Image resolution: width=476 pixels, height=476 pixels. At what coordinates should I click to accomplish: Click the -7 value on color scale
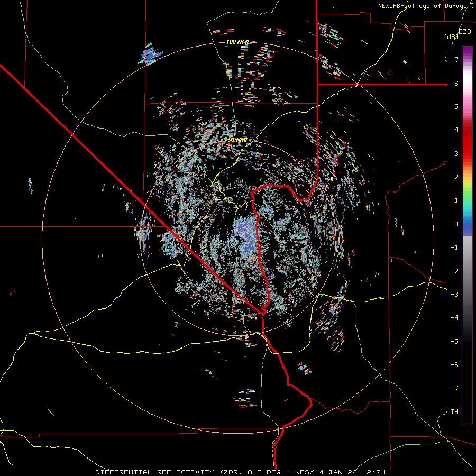(454, 388)
